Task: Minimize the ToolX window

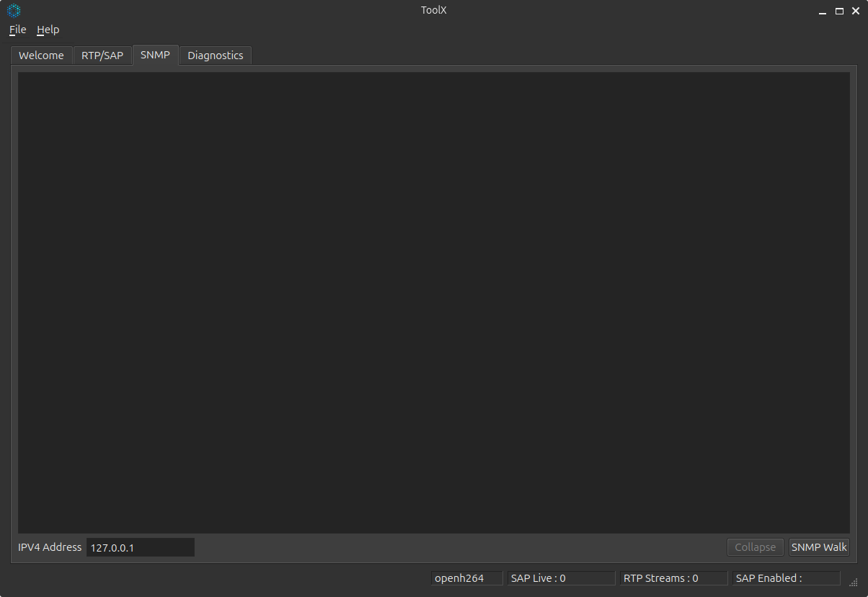Action: (822, 11)
